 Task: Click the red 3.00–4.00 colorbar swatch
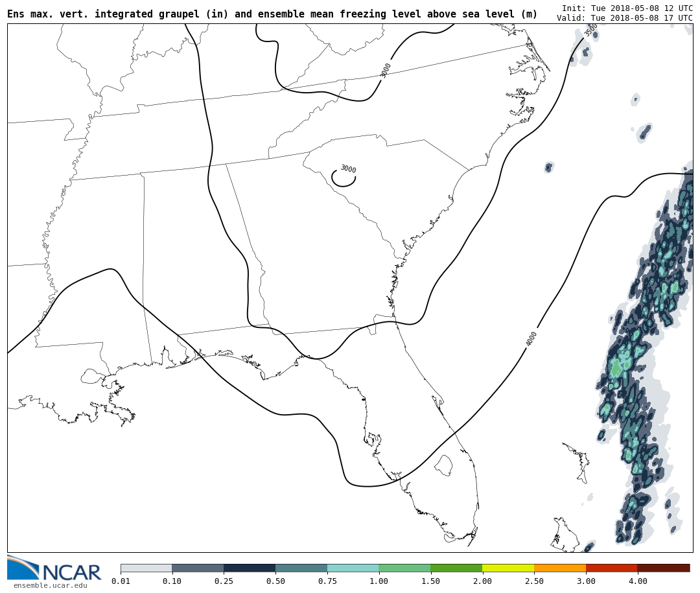pos(611,568)
